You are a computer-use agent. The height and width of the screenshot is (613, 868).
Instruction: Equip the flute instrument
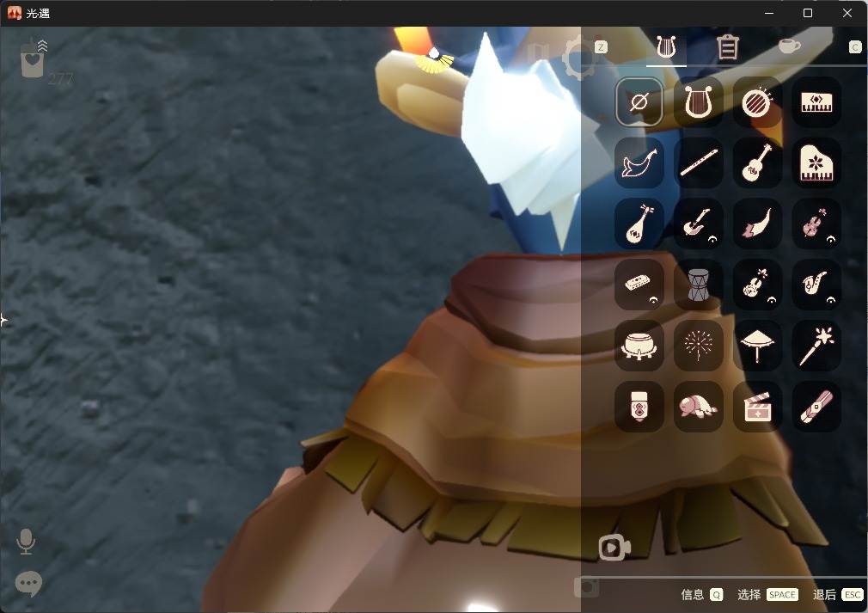pos(698,163)
